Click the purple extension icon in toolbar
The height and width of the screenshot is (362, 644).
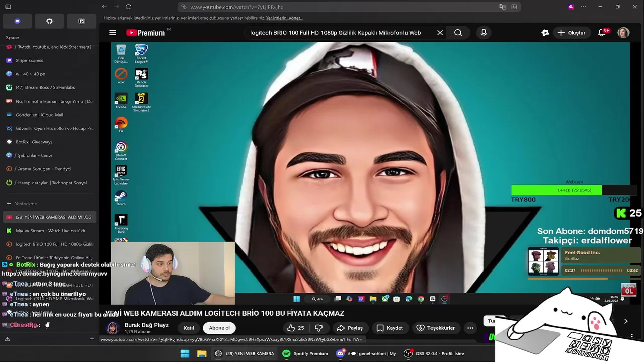pos(571,7)
